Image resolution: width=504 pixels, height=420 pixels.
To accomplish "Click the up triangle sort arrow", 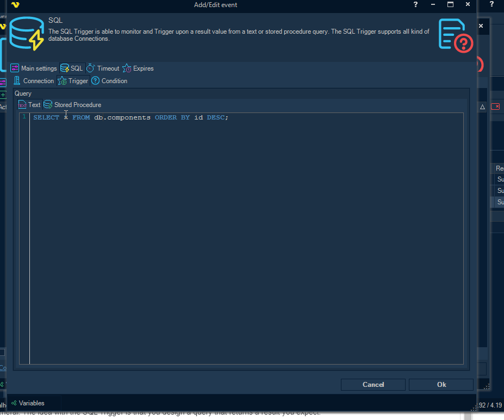I will (x=482, y=107).
